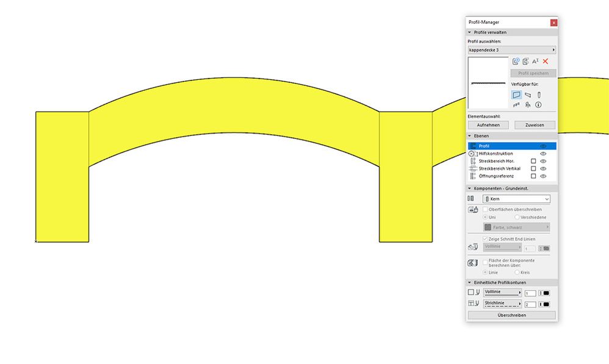Viewport: 609px width, 364px height.
Task: Click the Aufnehmen button
Action: (488, 125)
